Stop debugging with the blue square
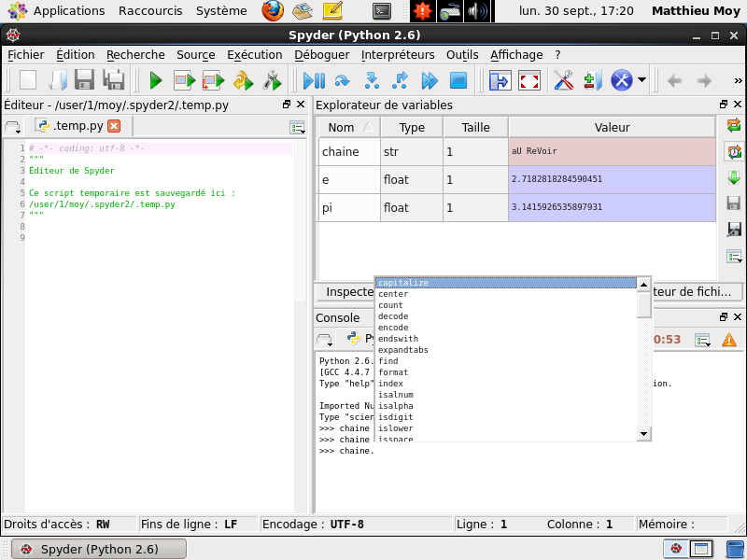This screenshot has width=747, height=560. coord(458,80)
